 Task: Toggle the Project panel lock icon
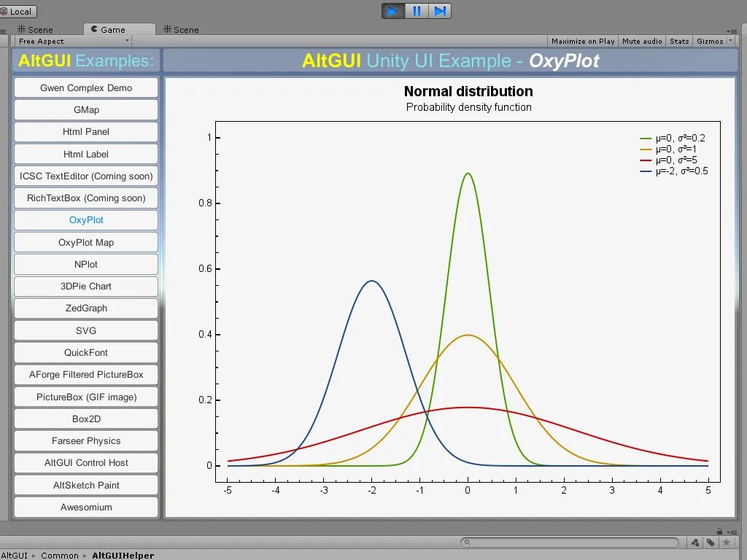coord(719,531)
